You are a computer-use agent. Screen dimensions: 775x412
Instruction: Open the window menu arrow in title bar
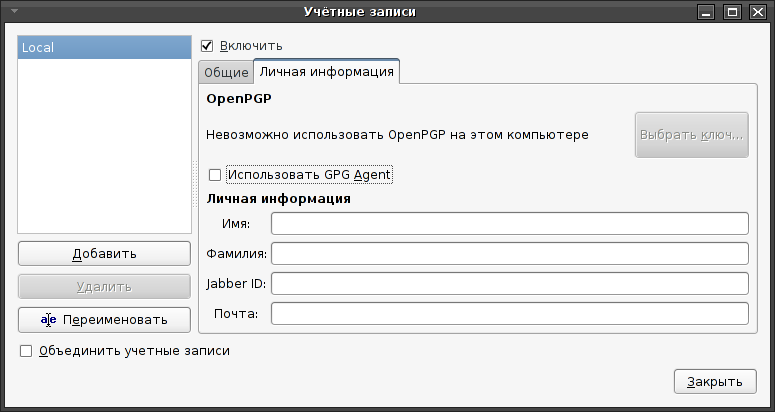tap(14, 10)
